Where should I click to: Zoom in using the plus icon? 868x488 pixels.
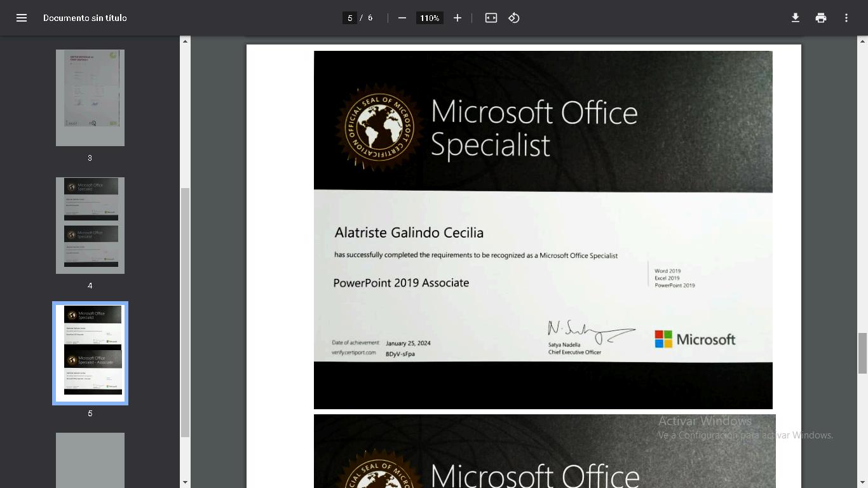458,18
